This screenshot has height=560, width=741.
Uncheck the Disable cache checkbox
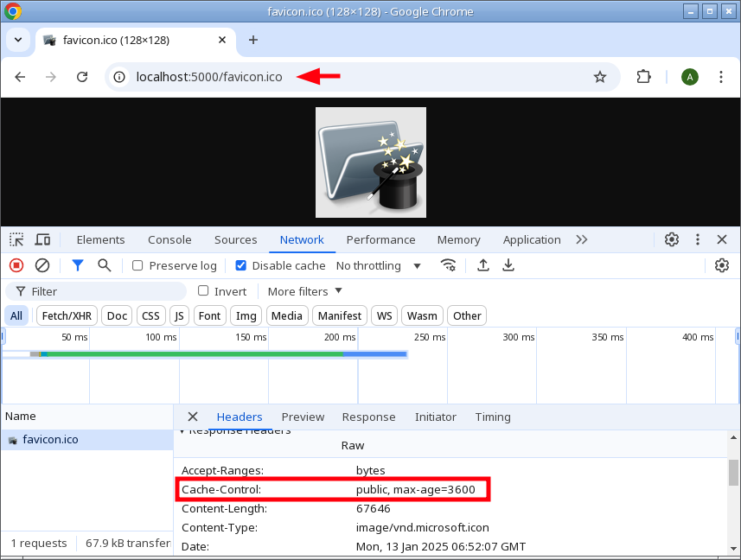pyautogui.click(x=241, y=266)
